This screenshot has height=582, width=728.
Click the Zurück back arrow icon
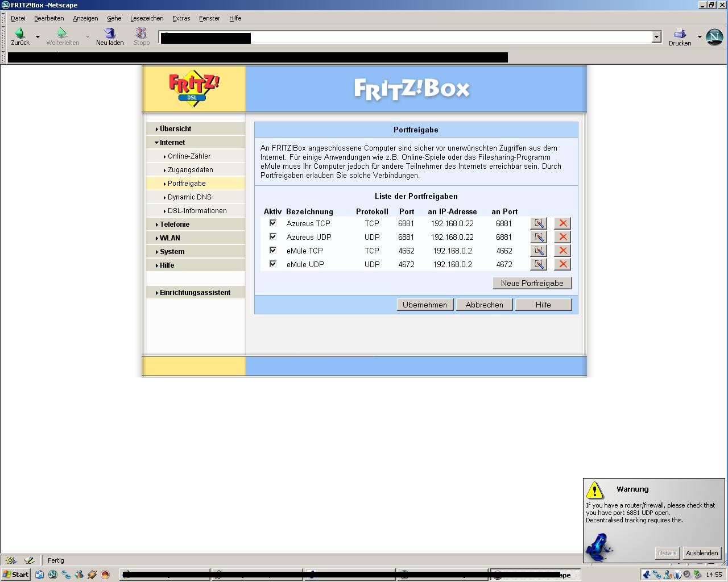tap(20, 34)
